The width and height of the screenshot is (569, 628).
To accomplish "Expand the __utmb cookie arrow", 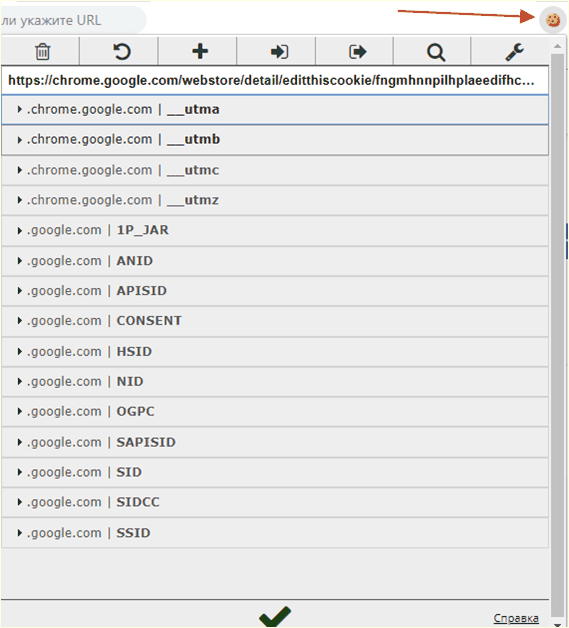I will pyautogui.click(x=19, y=139).
